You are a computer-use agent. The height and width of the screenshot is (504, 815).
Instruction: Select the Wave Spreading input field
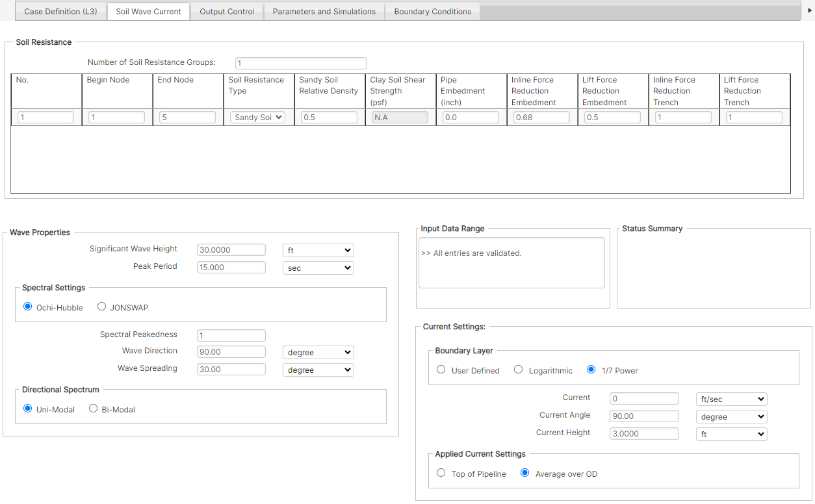coord(231,368)
